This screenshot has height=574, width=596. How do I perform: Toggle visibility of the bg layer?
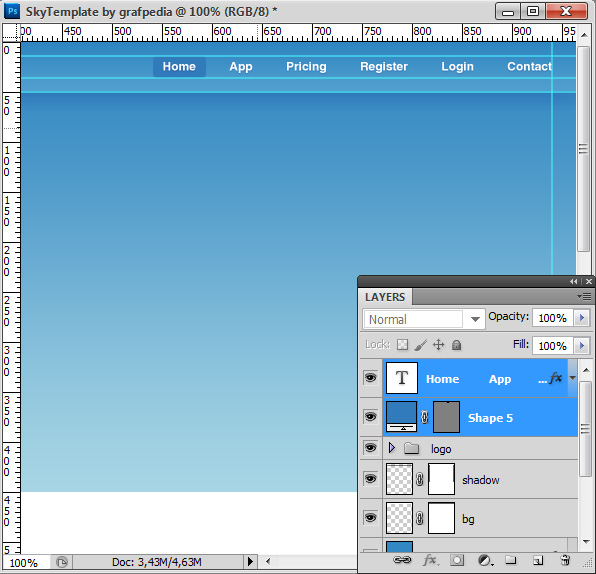tap(371, 518)
